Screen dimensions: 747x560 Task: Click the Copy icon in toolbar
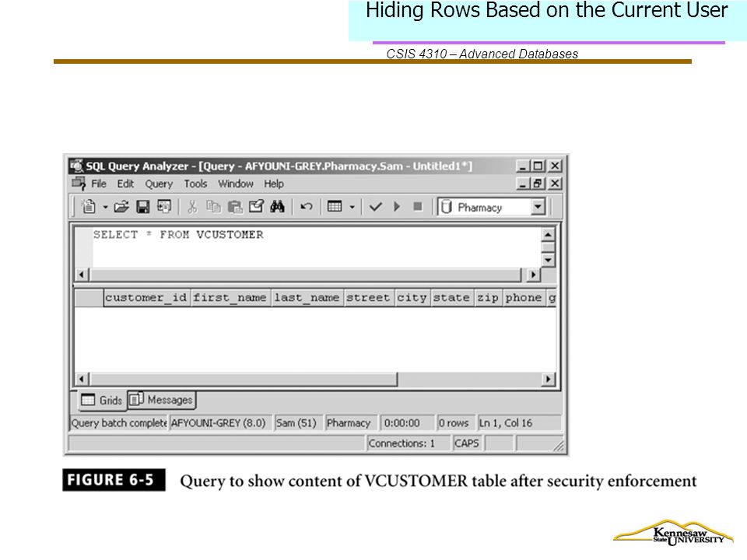coord(213,207)
